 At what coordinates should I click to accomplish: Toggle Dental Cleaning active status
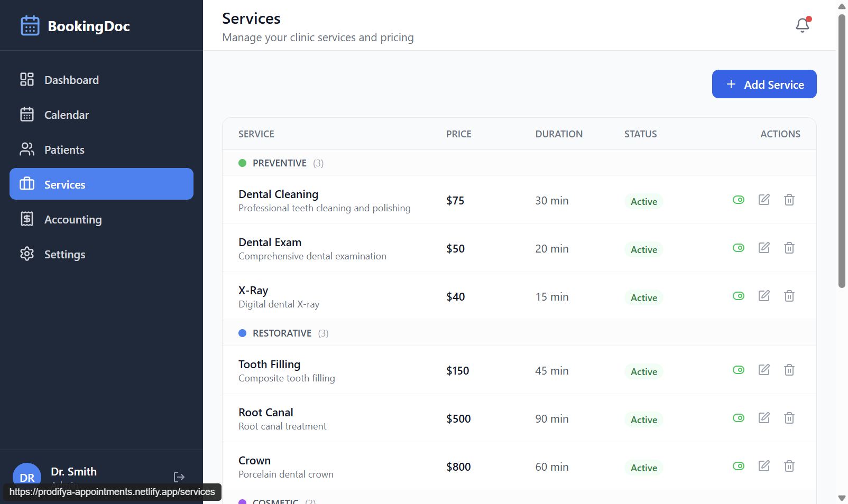coord(739,200)
